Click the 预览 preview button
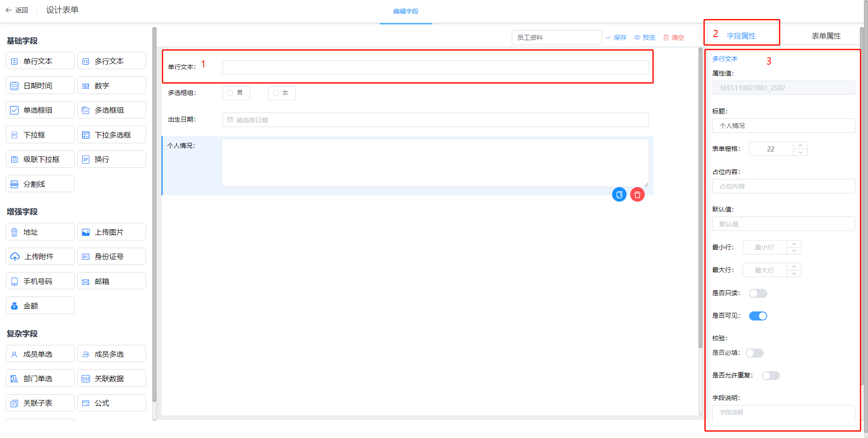The image size is (868, 438). [645, 38]
